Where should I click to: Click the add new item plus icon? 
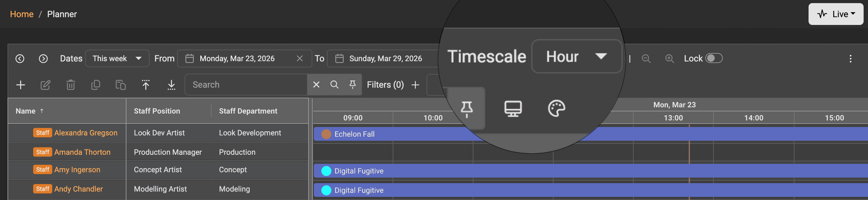pyautogui.click(x=21, y=85)
